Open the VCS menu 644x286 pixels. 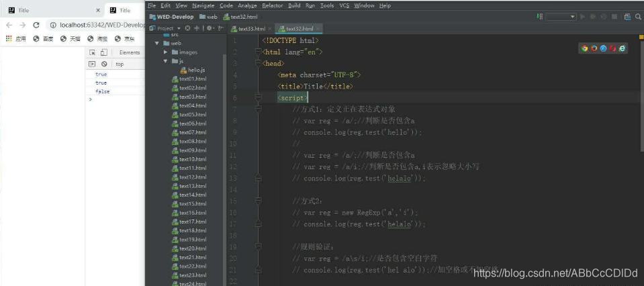click(344, 5)
